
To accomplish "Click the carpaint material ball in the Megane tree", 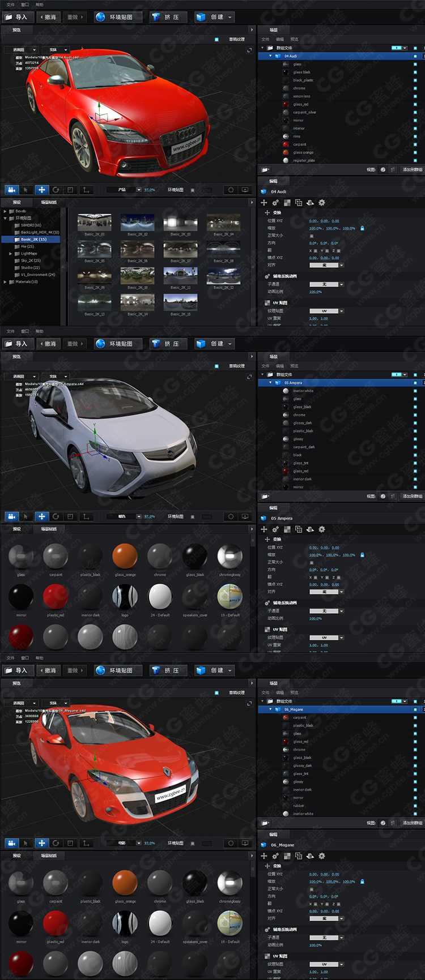I will point(286,717).
